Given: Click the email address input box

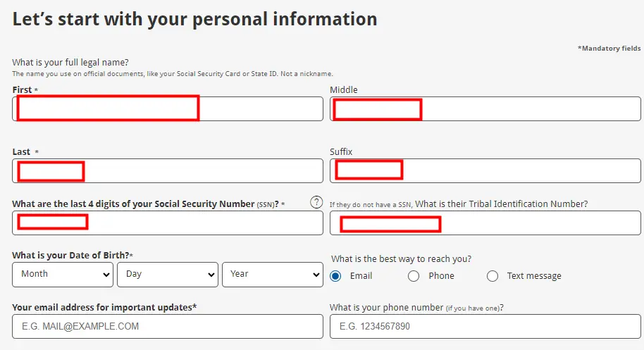Looking at the screenshot, I should [168, 326].
